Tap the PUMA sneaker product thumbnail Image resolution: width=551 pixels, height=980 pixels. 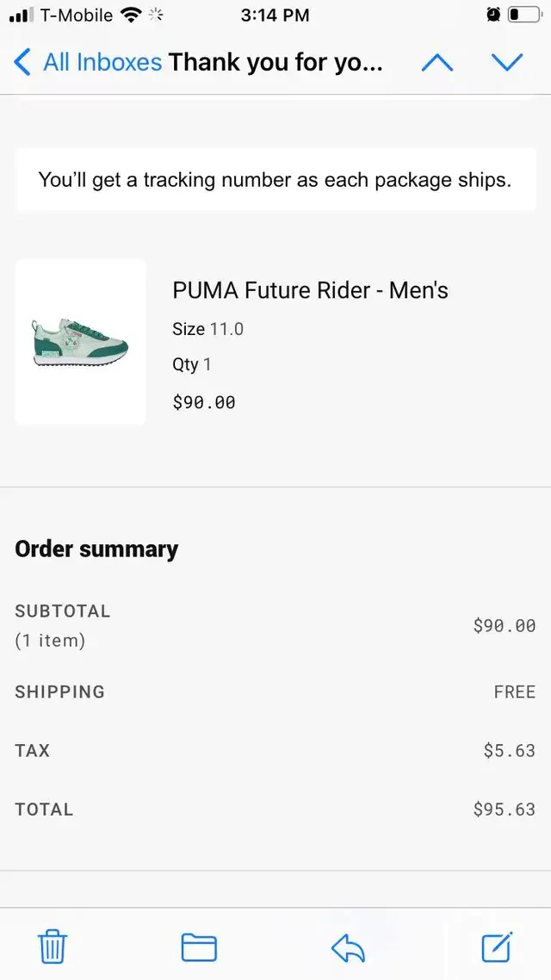[80, 341]
